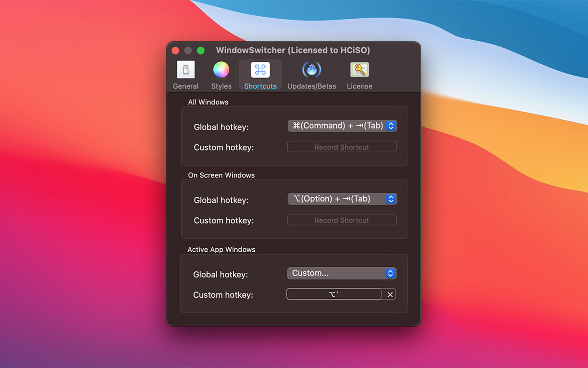This screenshot has width=588, height=368.
Task: Clear the Active App Windows custom hotkey
Action: click(x=390, y=294)
